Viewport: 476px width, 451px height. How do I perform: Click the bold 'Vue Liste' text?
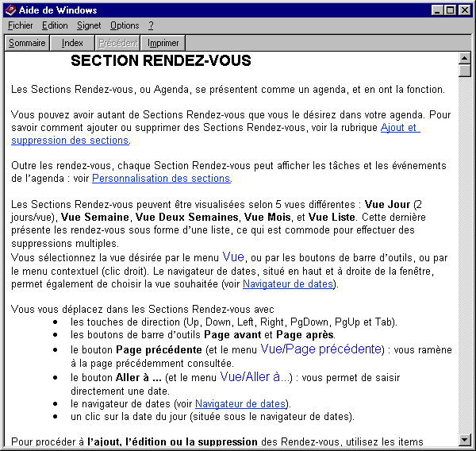coord(332,217)
